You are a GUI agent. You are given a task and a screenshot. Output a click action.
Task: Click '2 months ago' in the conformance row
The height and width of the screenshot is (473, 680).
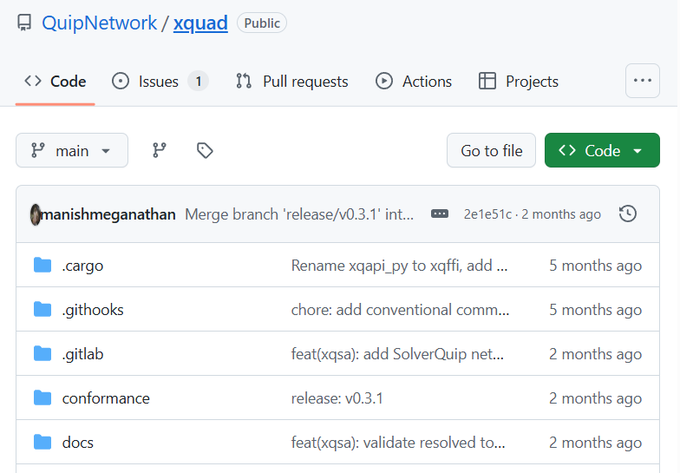pos(595,398)
